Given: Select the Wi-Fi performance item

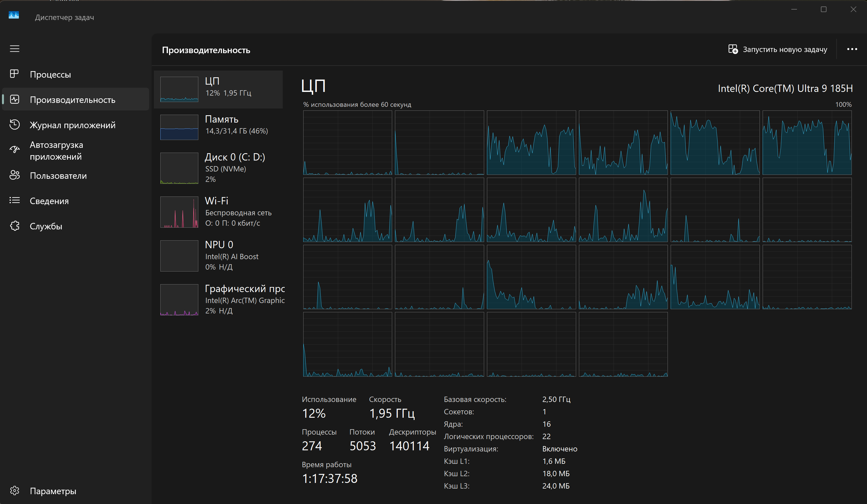Looking at the screenshot, I should coord(218,212).
